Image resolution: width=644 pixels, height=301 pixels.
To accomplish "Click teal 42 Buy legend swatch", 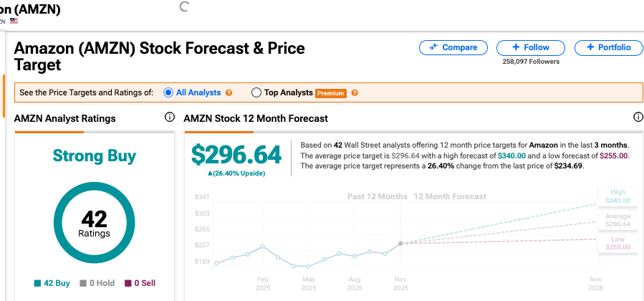I will (37, 283).
